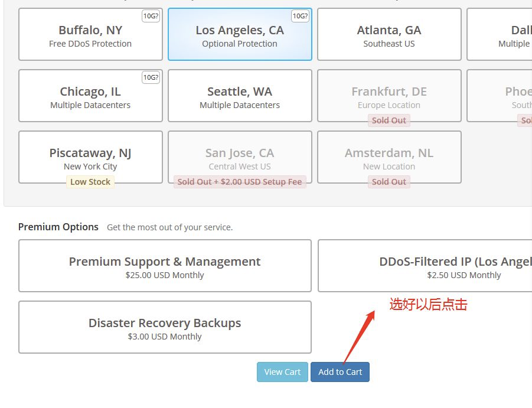Click the Sold Out badge under Frankfurt

point(389,120)
